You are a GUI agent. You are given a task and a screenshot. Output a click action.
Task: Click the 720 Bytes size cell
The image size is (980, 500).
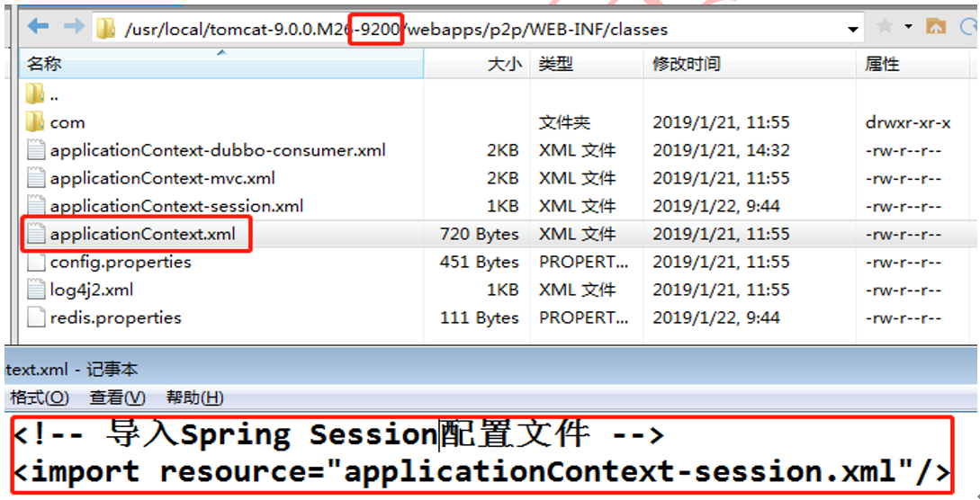pos(480,234)
